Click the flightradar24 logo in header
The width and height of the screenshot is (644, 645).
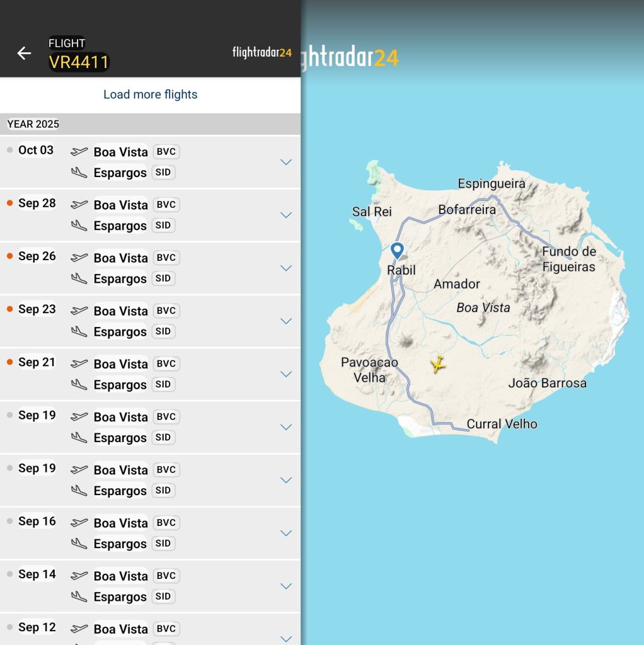[262, 53]
